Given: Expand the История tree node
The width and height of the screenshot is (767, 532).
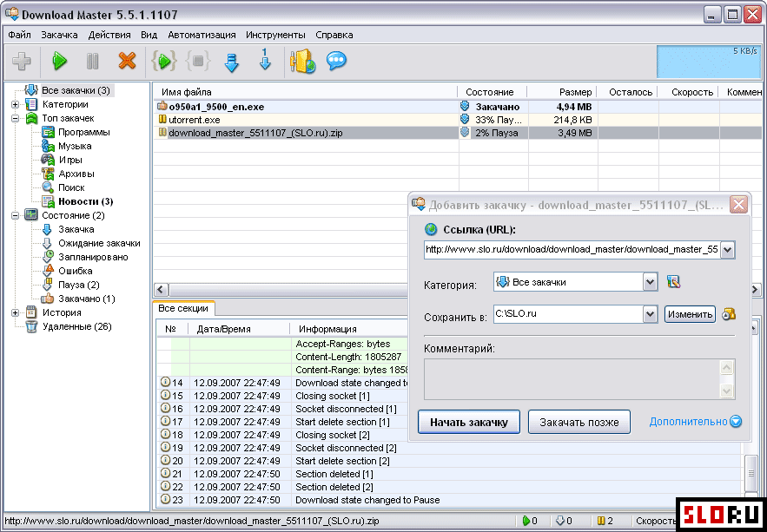Looking at the screenshot, I should pos(15,312).
